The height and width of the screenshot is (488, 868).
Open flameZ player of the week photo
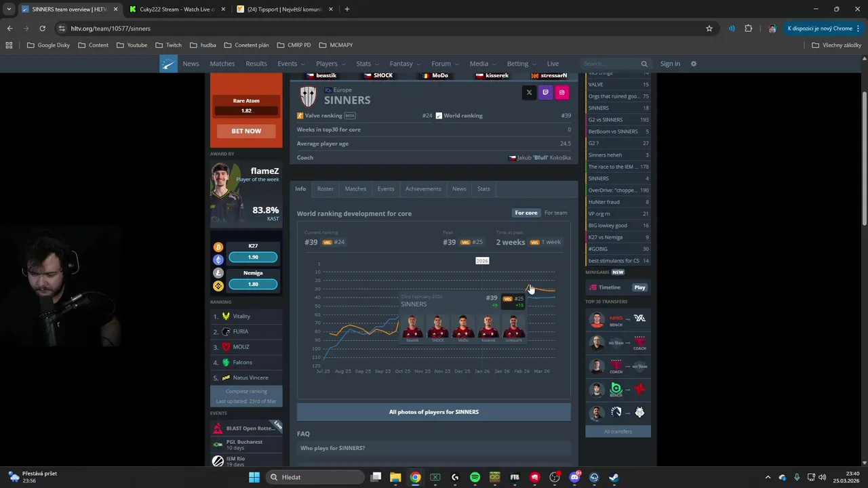coord(227,192)
